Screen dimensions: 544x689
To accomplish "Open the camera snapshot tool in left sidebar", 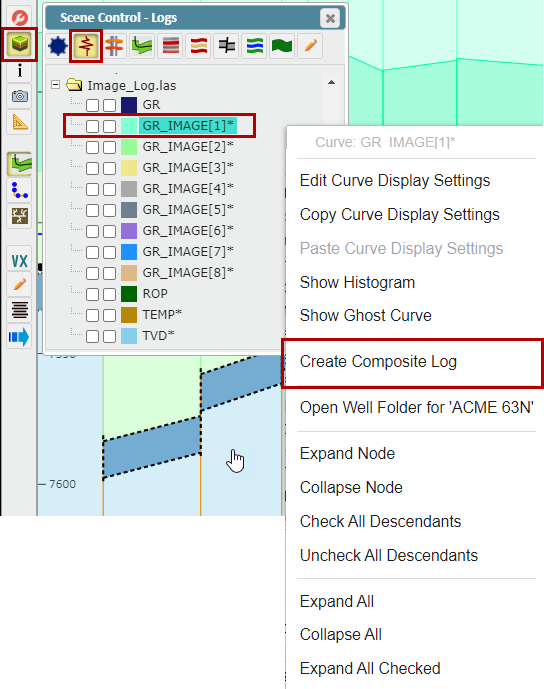I will [20, 96].
